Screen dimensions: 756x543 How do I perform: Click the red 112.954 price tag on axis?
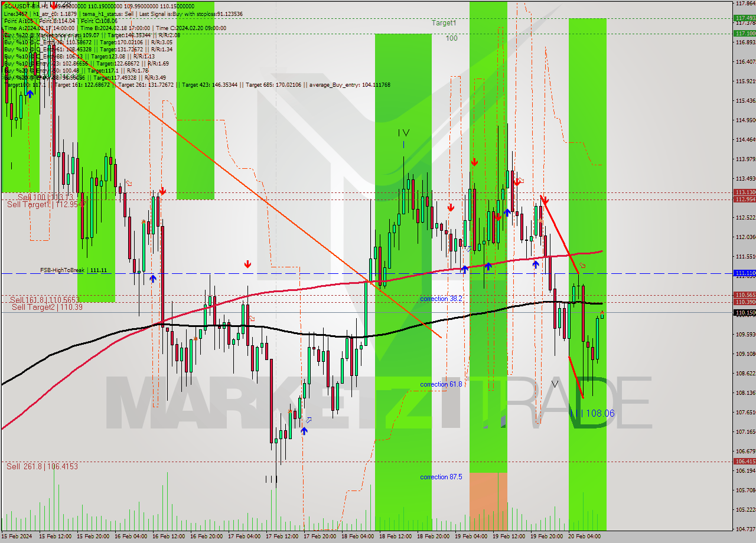tap(744, 199)
